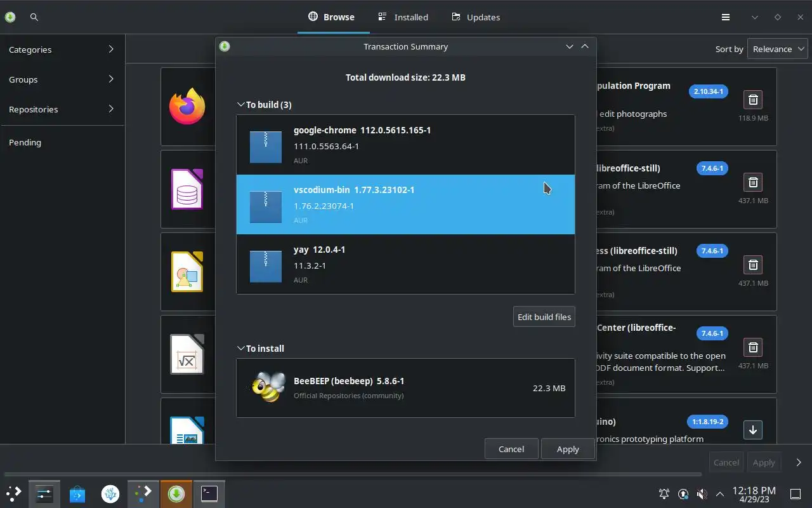
Task: Select the google-chrome 112.0.5615.165-1 row
Action: [406, 145]
